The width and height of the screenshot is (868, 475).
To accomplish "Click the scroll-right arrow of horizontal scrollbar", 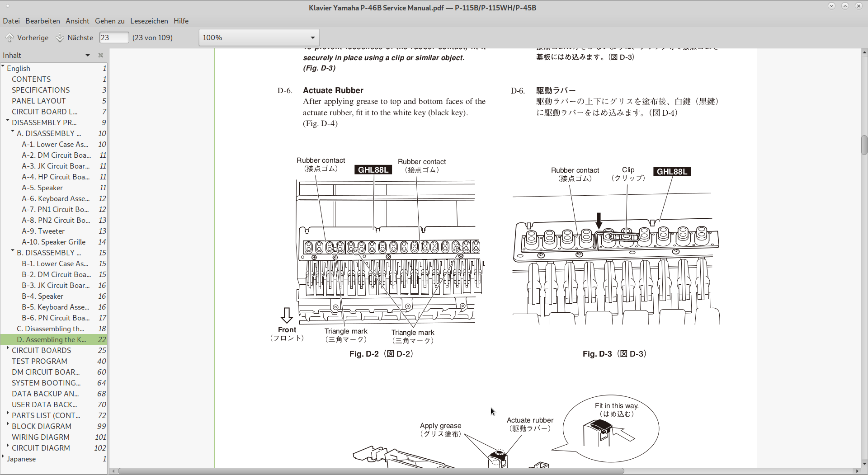I will [857, 471].
